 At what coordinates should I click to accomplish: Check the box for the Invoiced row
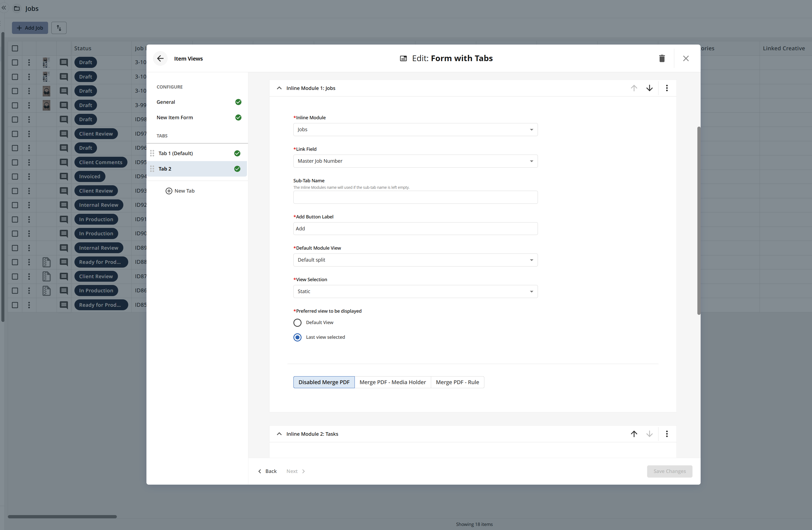[x=15, y=176]
